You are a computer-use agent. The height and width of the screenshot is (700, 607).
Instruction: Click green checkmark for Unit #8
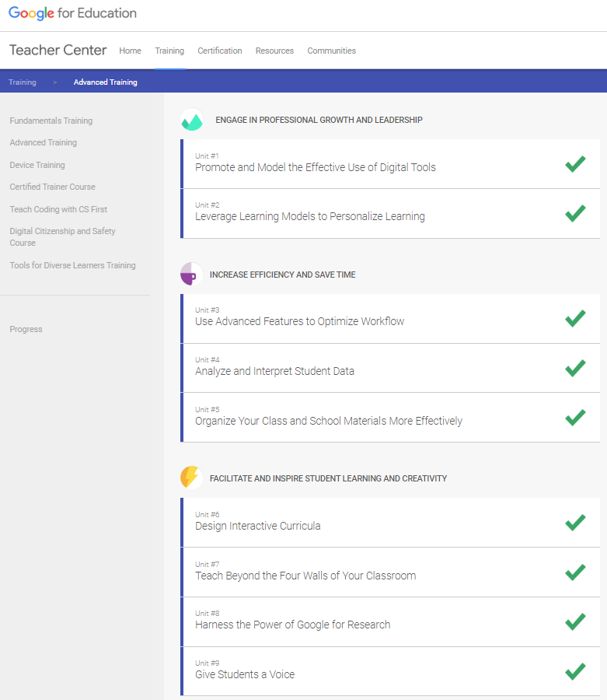(x=575, y=622)
